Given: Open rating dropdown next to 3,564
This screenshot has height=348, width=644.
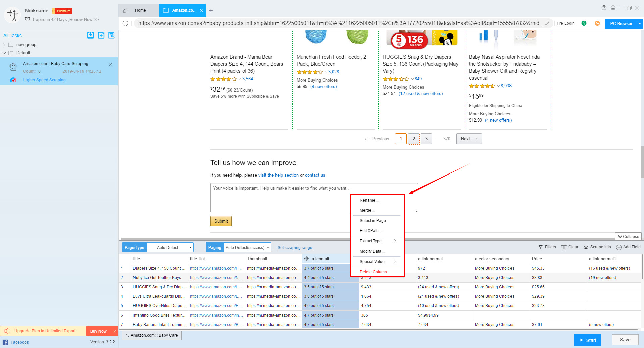Looking at the screenshot, I should coord(240,79).
